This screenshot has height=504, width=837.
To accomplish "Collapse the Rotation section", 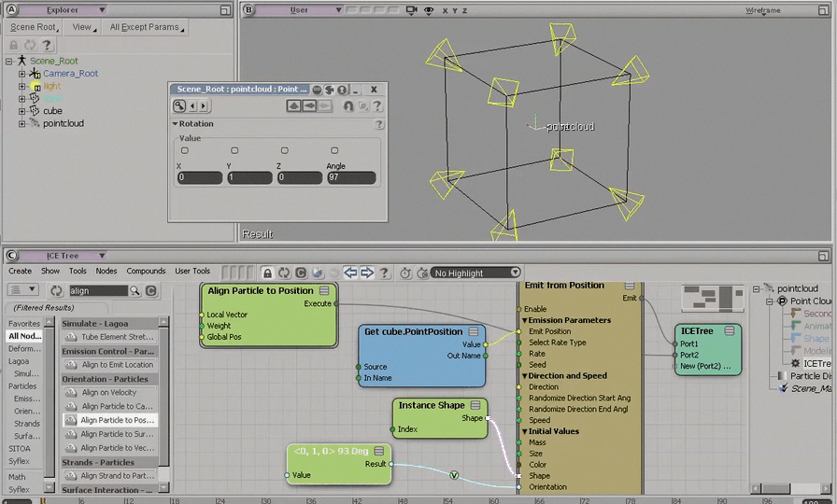I will click(x=175, y=124).
